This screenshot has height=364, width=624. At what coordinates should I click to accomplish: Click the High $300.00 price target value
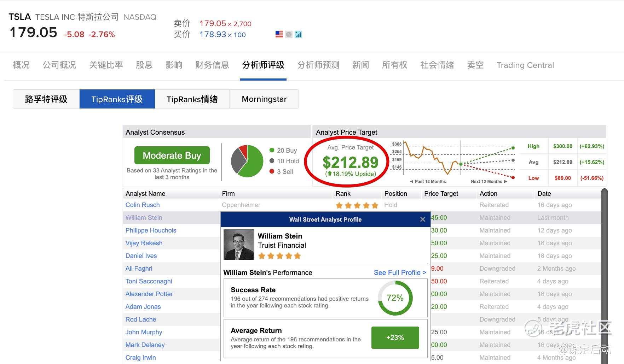(562, 146)
